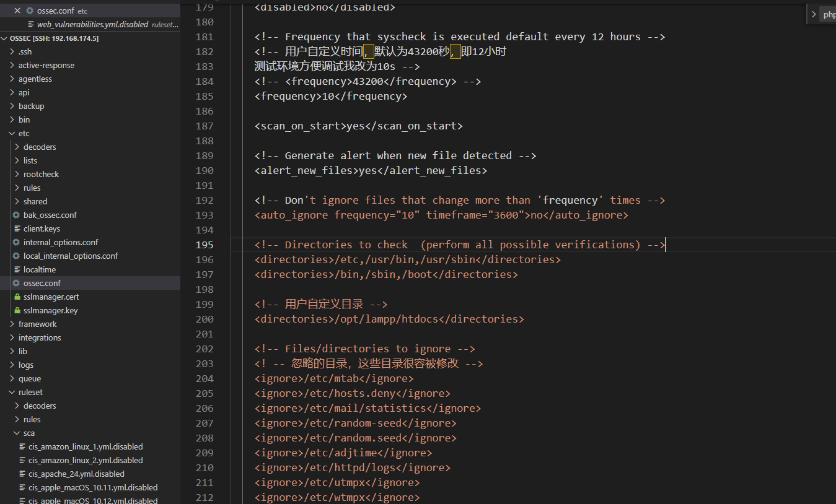Click the ignore /etc/utmpx line

click(337, 482)
